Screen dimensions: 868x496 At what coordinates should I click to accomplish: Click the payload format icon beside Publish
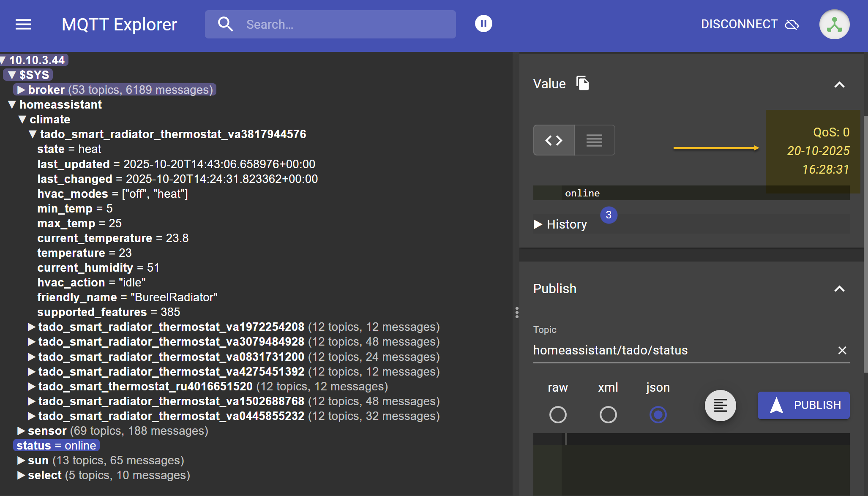(x=720, y=405)
